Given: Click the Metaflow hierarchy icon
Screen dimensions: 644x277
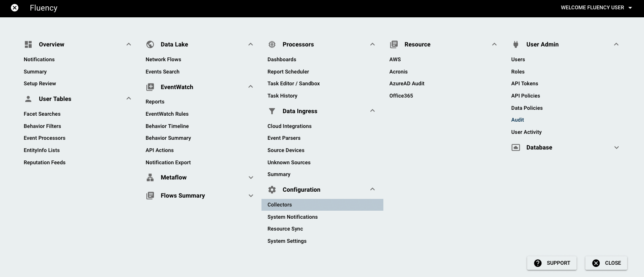Looking at the screenshot, I should tap(150, 177).
